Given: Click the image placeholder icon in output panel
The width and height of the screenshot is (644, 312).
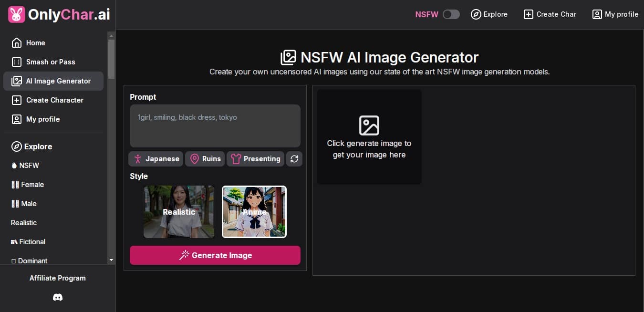Looking at the screenshot, I should click(x=369, y=125).
